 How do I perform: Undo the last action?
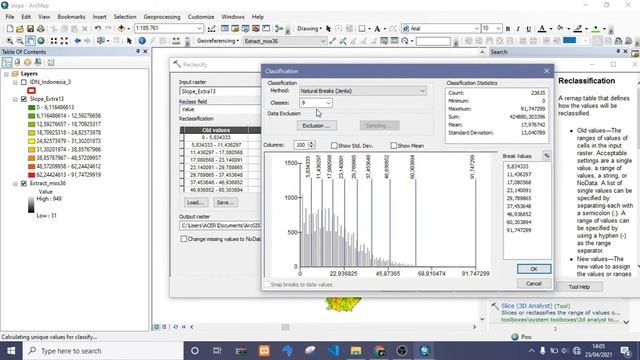[x=98, y=29]
